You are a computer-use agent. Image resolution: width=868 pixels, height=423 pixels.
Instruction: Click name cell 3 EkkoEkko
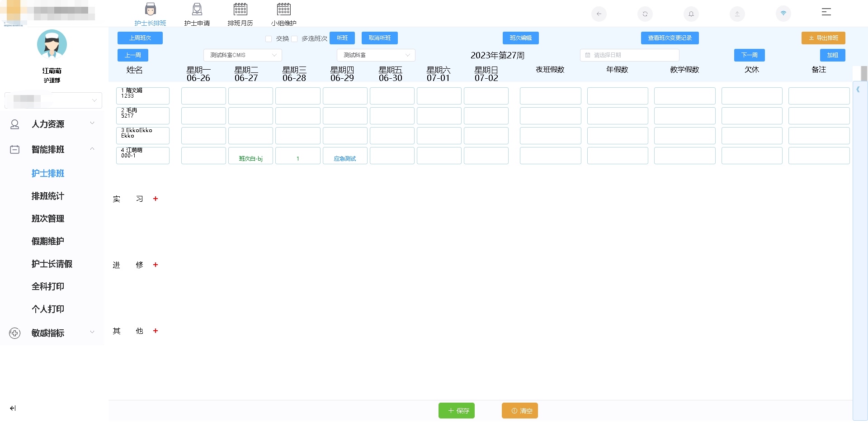pos(143,136)
